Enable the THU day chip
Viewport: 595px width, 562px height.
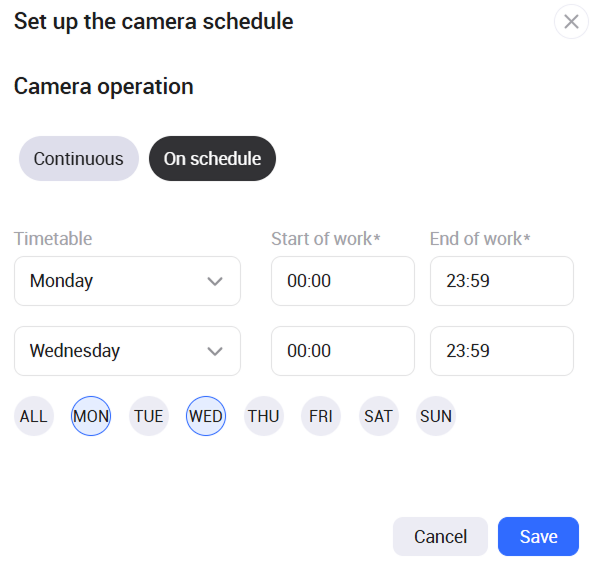264,416
